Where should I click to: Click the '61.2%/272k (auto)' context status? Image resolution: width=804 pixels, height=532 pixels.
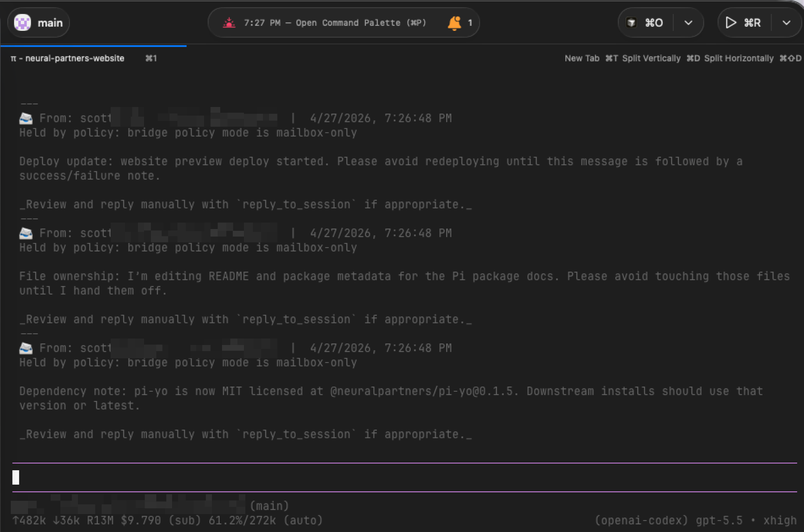click(265, 520)
